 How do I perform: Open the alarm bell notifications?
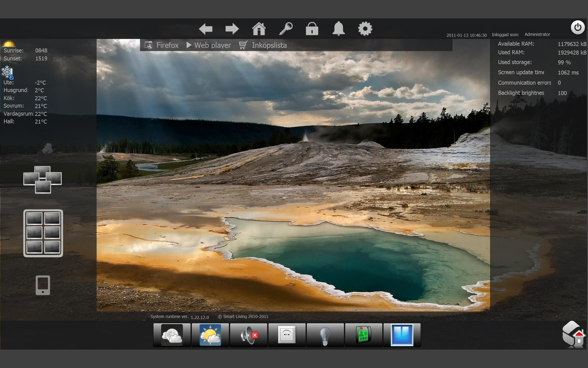click(339, 29)
